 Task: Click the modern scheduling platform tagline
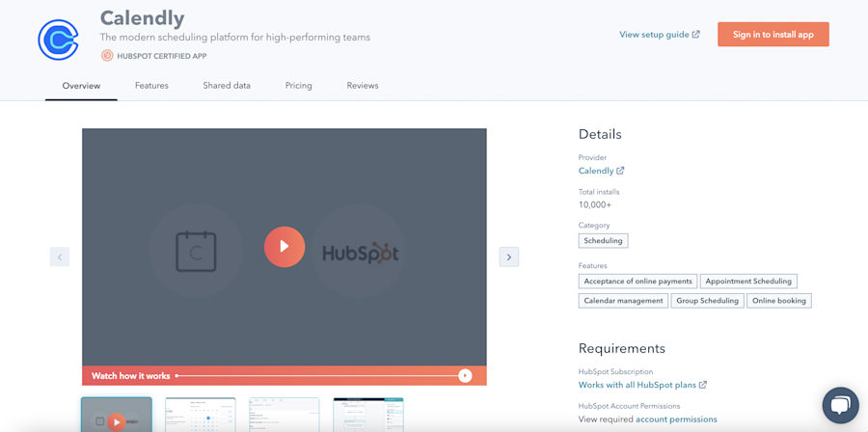click(x=235, y=38)
